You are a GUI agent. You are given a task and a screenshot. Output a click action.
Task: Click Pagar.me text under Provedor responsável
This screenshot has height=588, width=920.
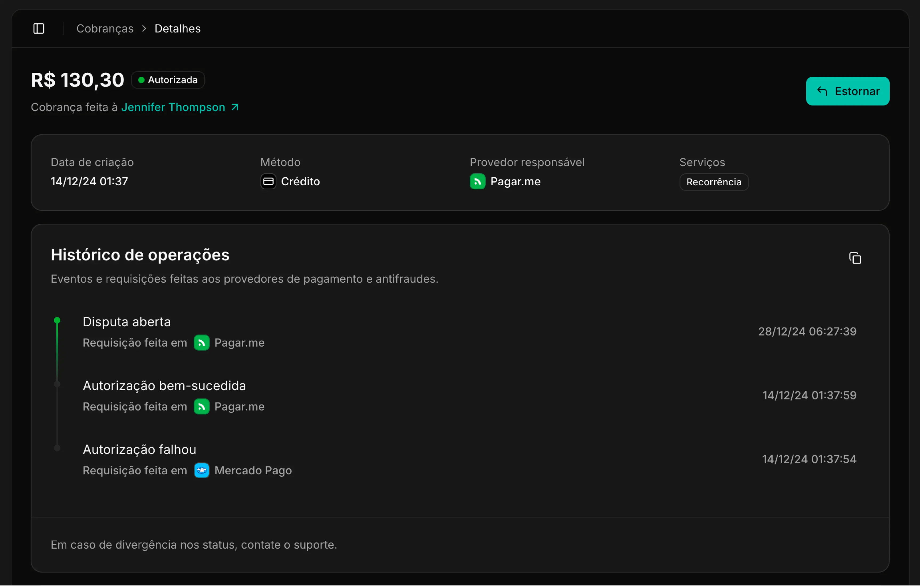point(515,181)
